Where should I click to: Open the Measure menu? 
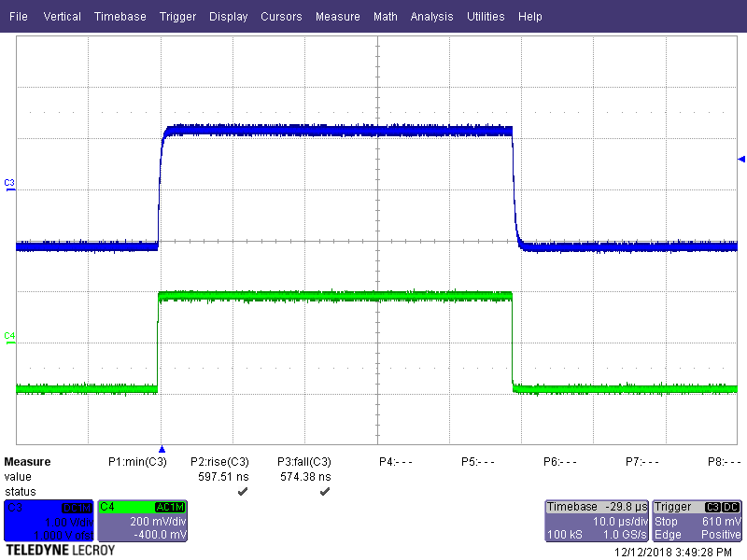pos(338,17)
